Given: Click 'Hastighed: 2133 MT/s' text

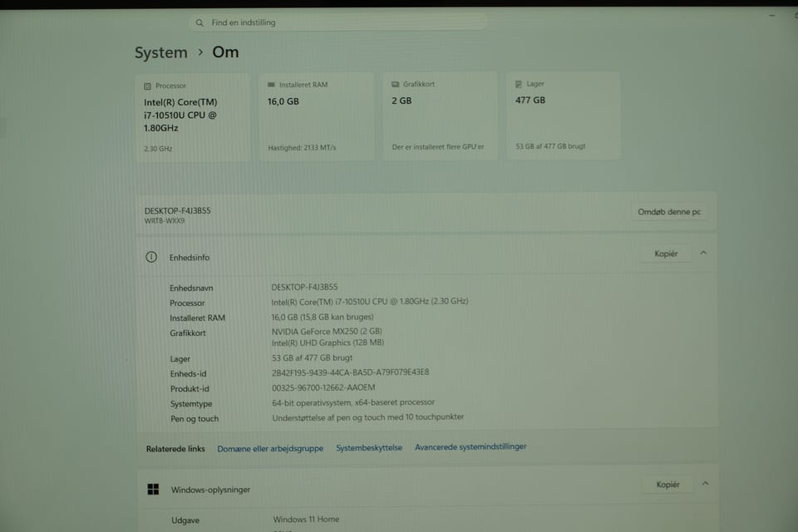Looking at the screenshot, I should [302, 148].
